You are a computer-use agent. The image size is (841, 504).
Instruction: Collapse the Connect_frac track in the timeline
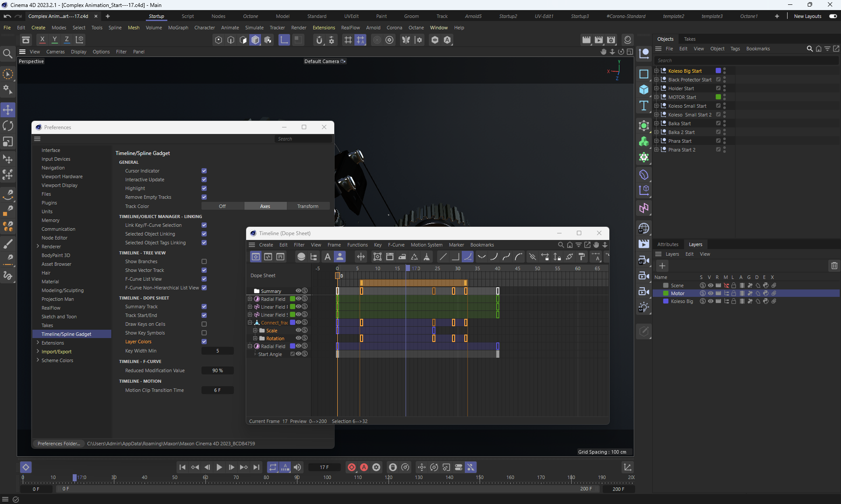[x=250, y=323]
